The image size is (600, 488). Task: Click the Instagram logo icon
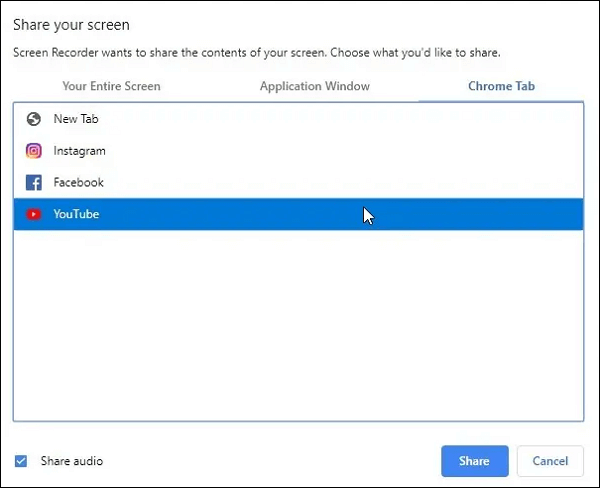click(x=34, y=151)
